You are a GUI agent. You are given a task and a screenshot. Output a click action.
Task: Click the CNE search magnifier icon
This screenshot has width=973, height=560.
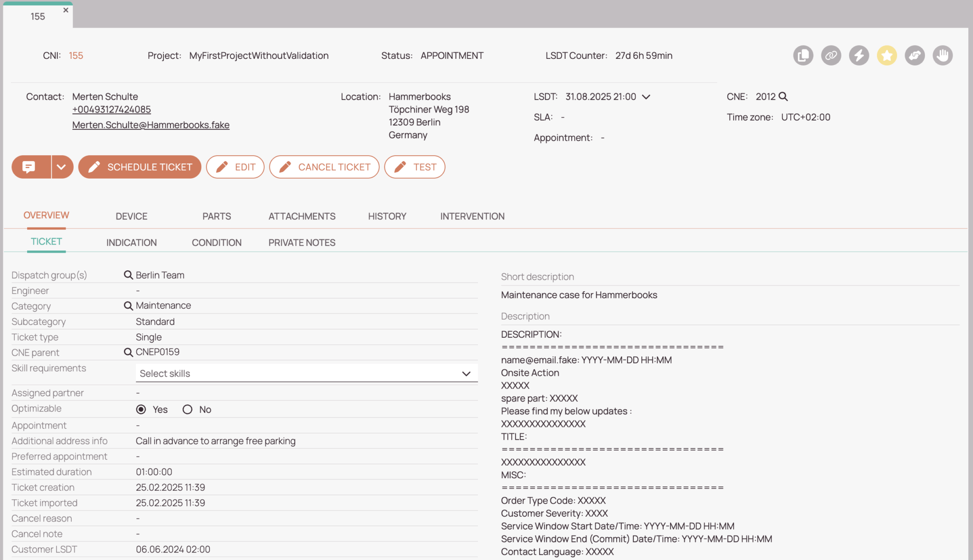point(783,96)
